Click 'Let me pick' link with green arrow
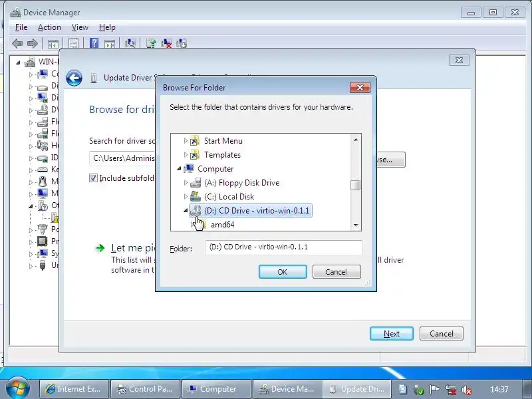Screen dimensions: 532x399 click(x=132, y=248)
